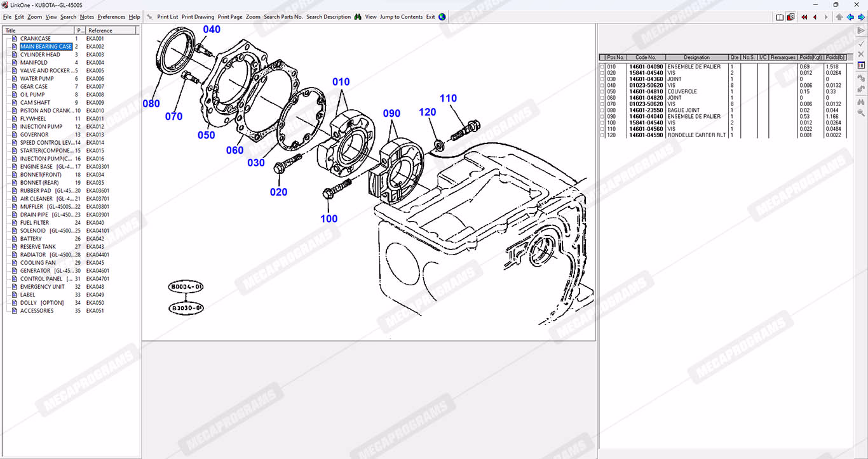Open the Preferences menu

click(111, 17)
